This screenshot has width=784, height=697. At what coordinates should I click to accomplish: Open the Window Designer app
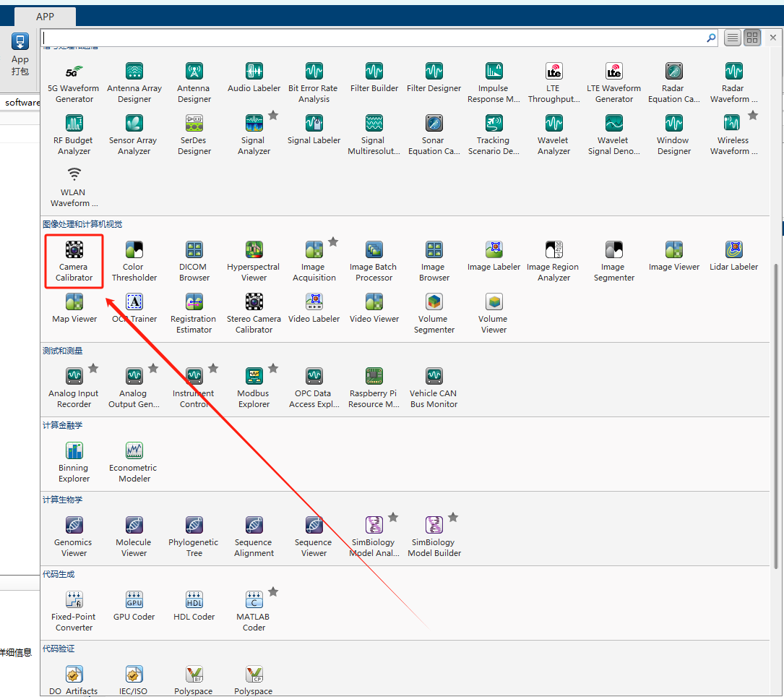coord(674,135)
